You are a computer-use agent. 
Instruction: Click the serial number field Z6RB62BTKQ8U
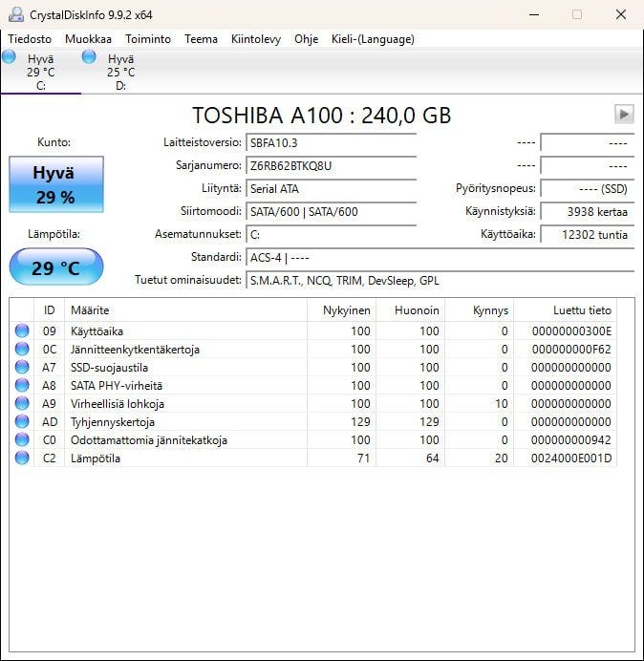pyautogui.click(x=332, y=165)
